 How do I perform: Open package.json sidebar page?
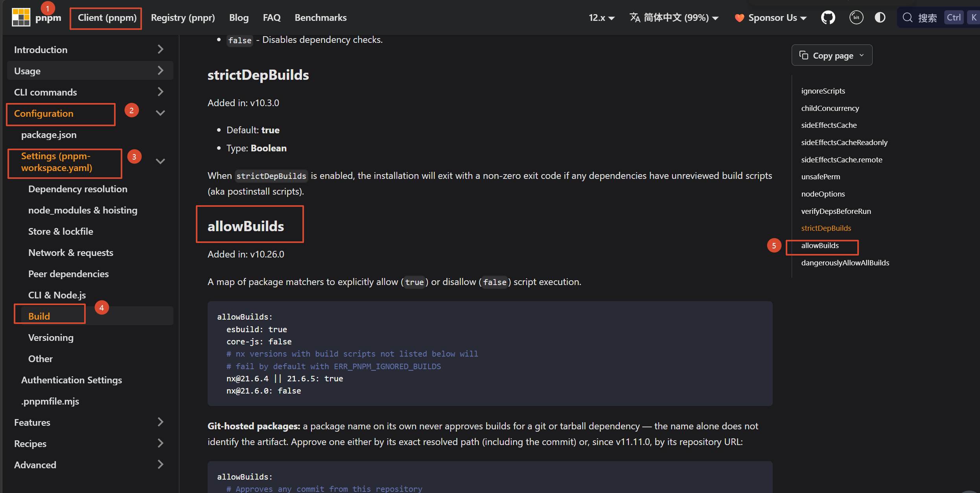[x=49, y=135]
